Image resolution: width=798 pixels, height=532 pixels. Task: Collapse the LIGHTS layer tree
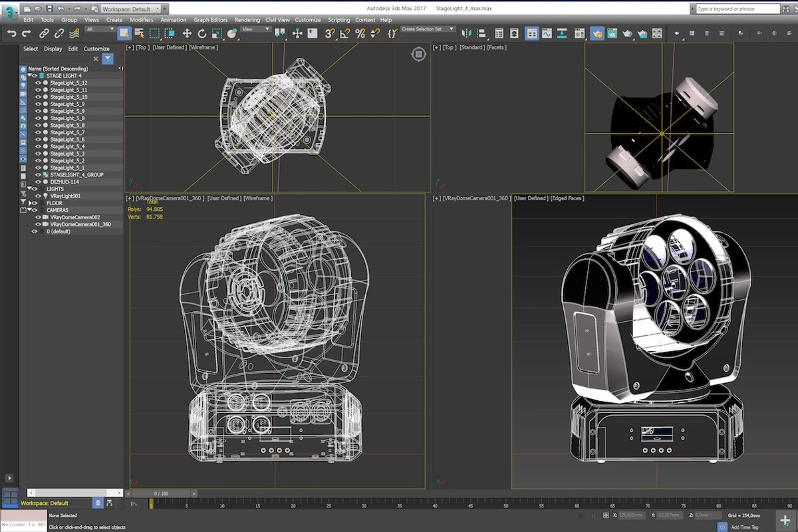pyautogui.click(x=29, y=189)
